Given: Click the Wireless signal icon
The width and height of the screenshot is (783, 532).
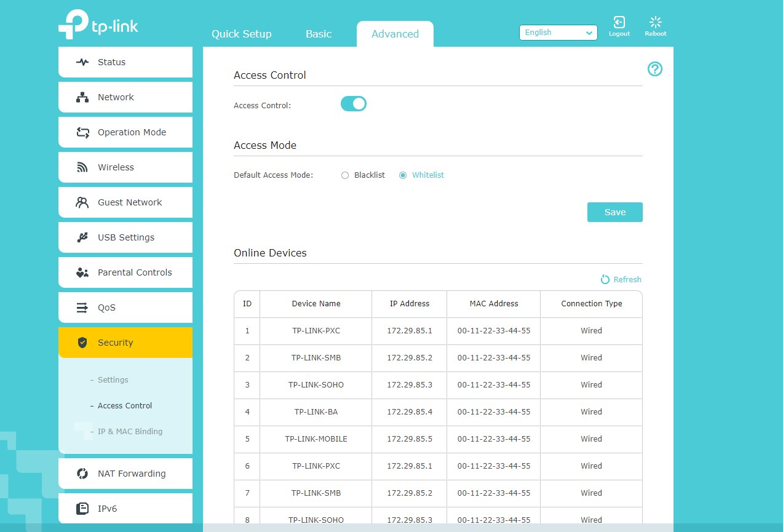Looking at the screenshot, I should click(x=82, y=167).
